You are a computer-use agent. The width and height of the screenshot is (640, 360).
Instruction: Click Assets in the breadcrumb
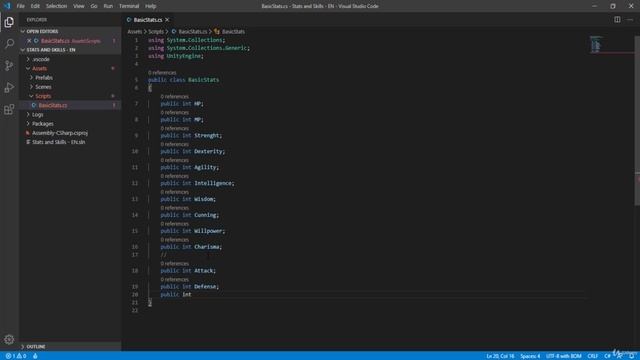pos(134,31)
